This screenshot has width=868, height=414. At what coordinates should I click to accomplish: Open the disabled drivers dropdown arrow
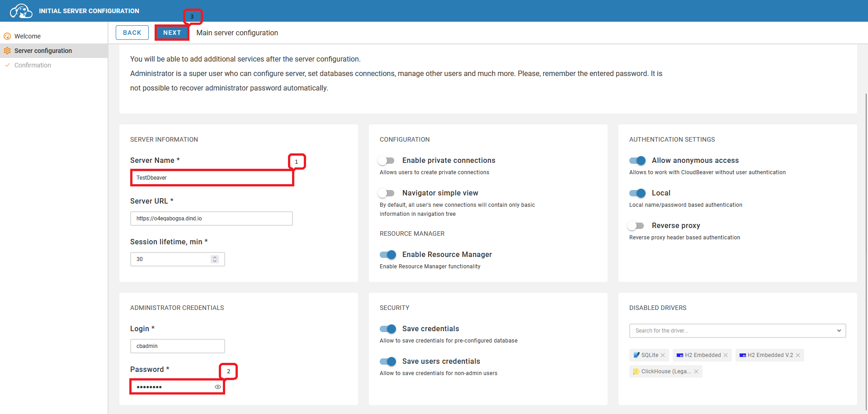tap(839, 331)
